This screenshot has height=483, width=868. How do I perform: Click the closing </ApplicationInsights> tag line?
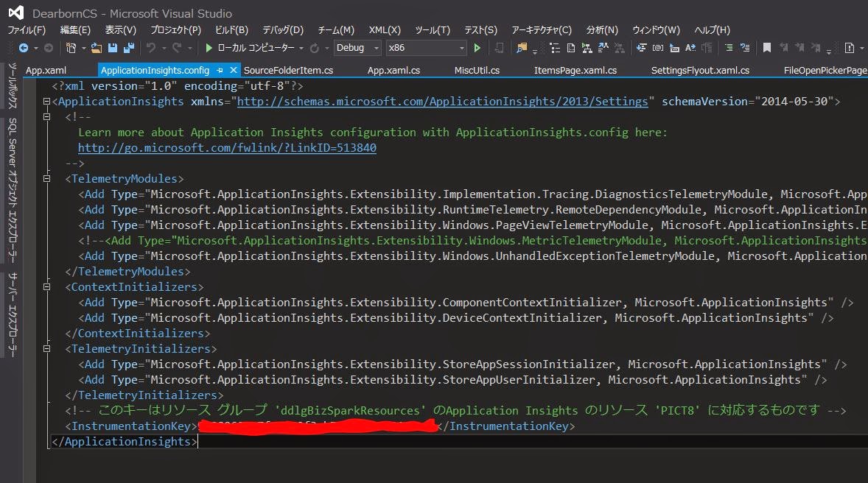[124, 442]
